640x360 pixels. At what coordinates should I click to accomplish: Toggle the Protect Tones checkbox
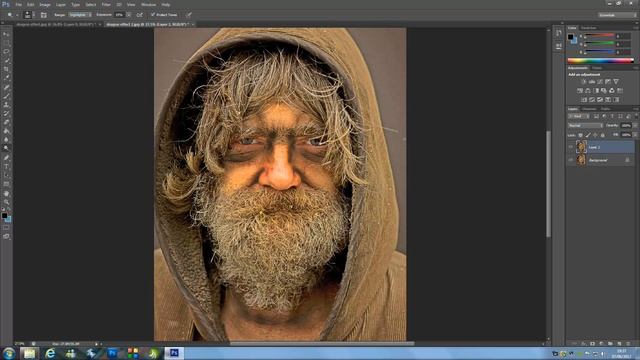(153, 15)
